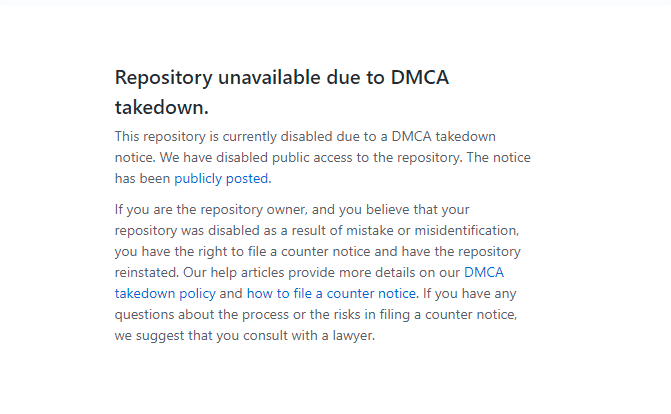Click the "Repository unavailable due to DMCA" heading

tap(282, 78)
